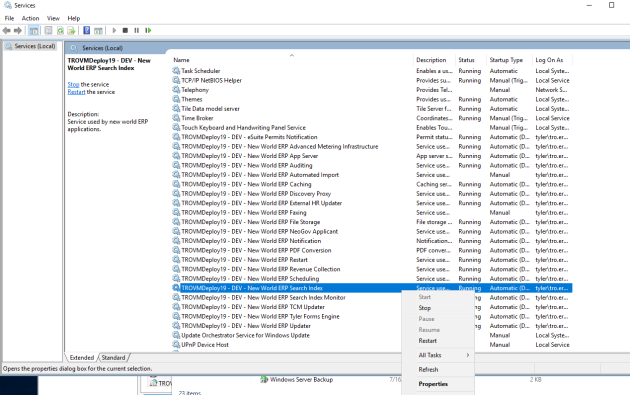This screenshot has width=630, height=395.
Task: Switch to the Extended tab
Action: tap(82, 358)
